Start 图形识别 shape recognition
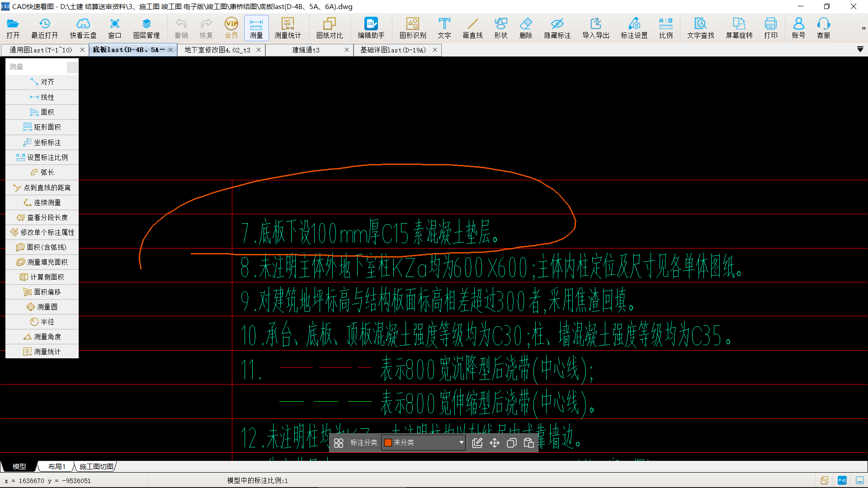Screen dimensions: 868x488 pyautogui.click(x=413, y=28)
